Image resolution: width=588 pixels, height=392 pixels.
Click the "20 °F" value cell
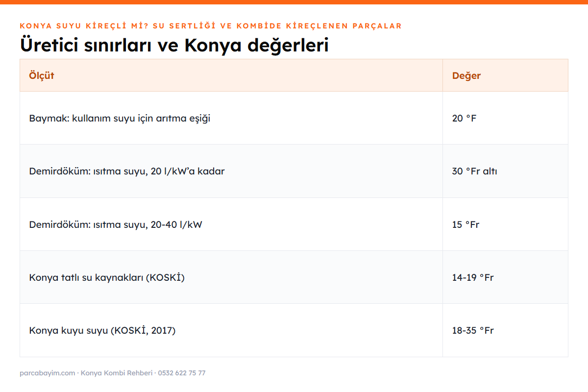505,118
